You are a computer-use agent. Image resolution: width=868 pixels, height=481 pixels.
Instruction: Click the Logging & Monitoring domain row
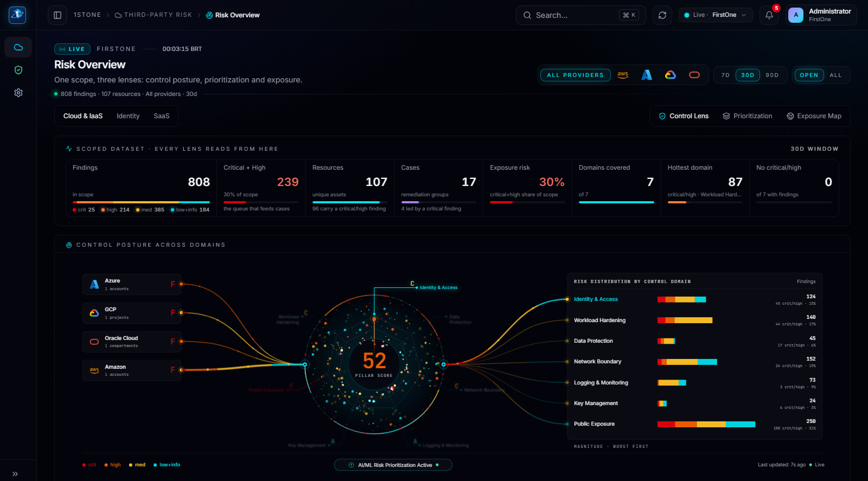tap(695, 383)
